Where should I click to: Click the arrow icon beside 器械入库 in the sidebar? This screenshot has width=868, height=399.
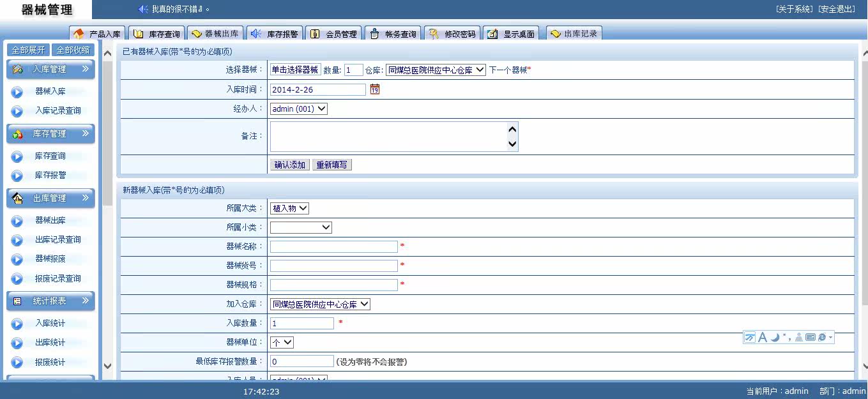click(17, 92)
